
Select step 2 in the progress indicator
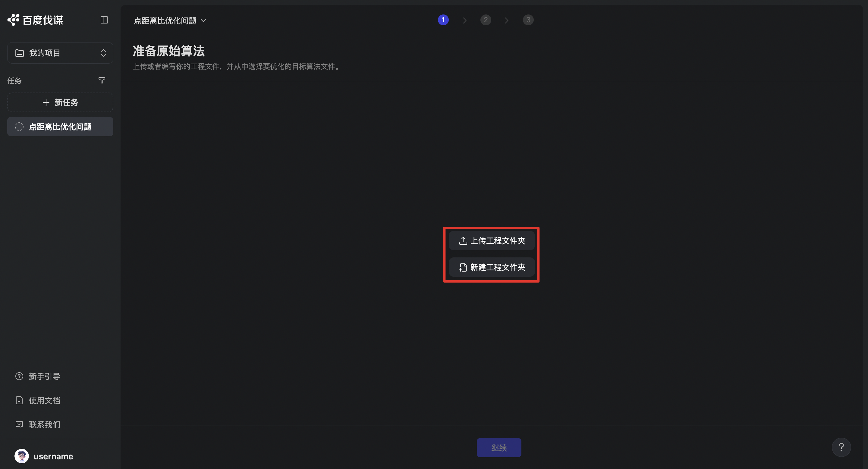486,20
